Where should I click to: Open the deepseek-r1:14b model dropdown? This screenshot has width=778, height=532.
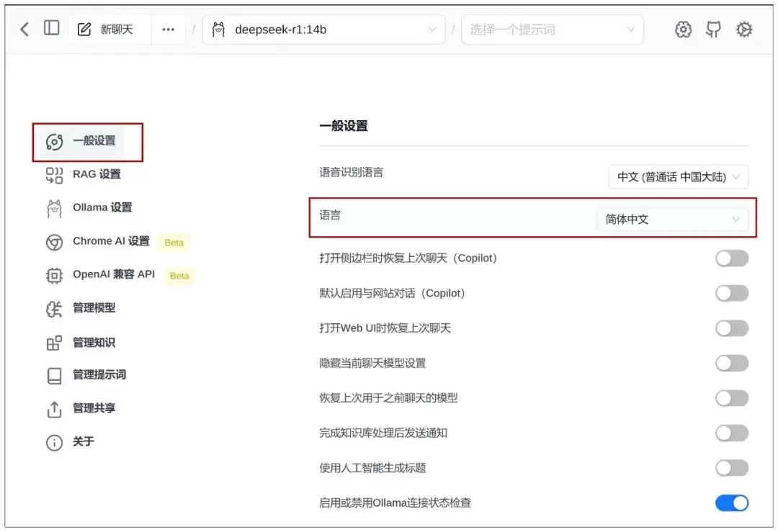[x=323, y=29]
